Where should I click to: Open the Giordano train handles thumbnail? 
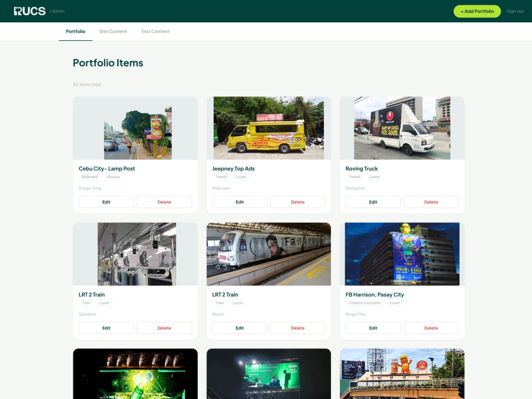pos(135,254)
